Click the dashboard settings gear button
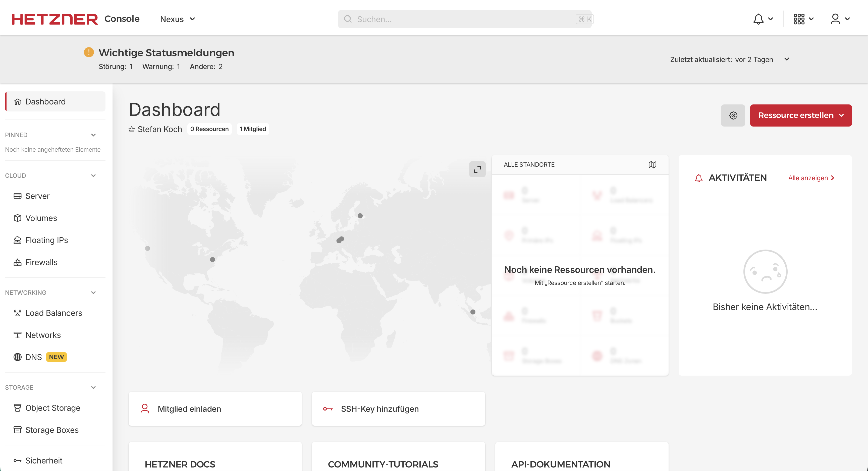Image resolution: width=868 pixels, height=471 pixels. coord(733,115)
